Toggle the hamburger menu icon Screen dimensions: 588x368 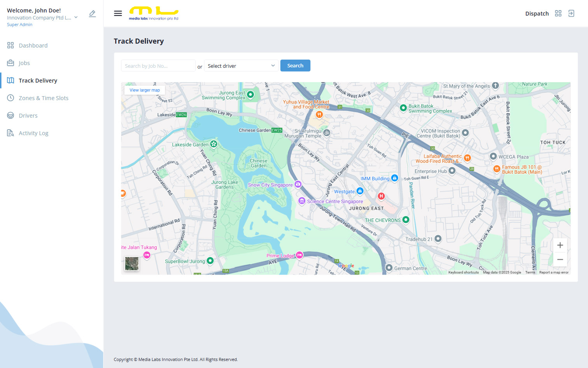118,13
